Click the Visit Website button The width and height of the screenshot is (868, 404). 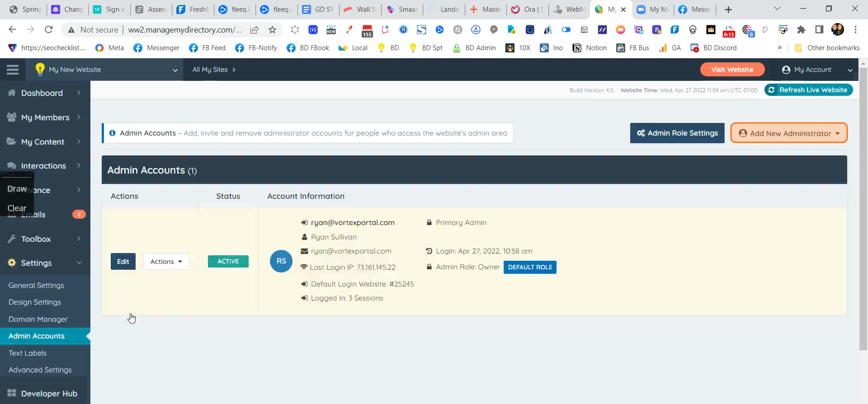(x=732, y=70)
